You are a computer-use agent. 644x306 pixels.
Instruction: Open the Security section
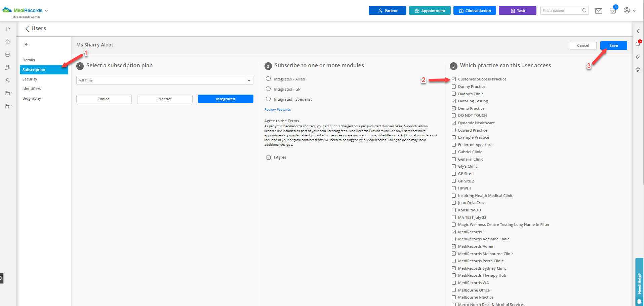click(x=30, y=79)
